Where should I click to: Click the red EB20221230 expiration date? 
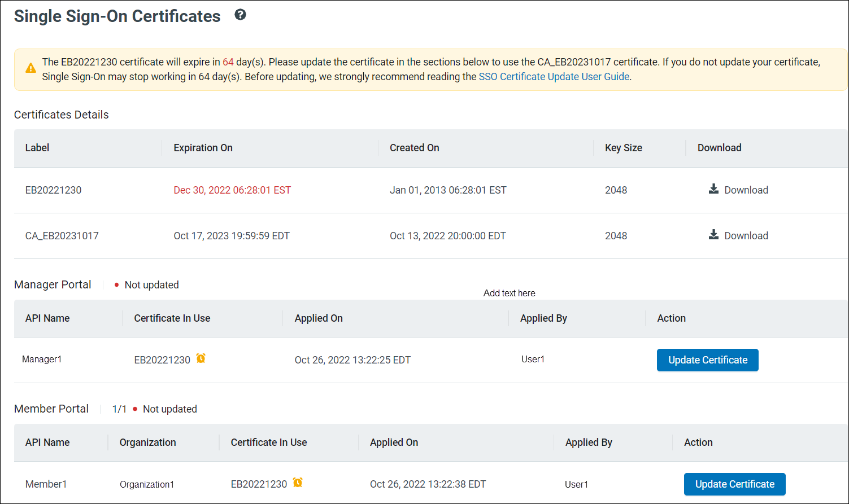[232, 190]
